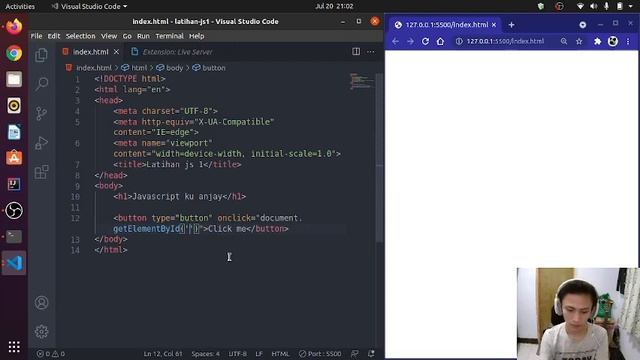Viewport: 640px width, 360px height.
Task: Open the Extensions view
Action: click(41, 172)
